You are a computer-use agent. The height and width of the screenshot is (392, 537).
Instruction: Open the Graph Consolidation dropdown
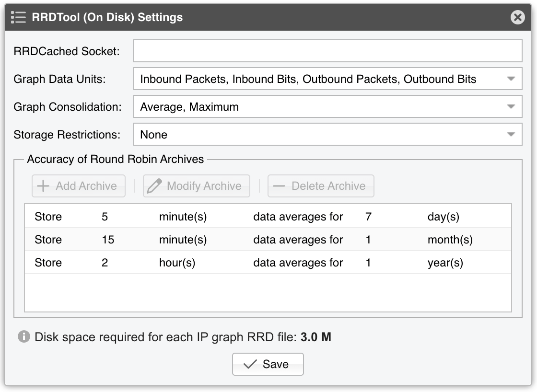328,106
